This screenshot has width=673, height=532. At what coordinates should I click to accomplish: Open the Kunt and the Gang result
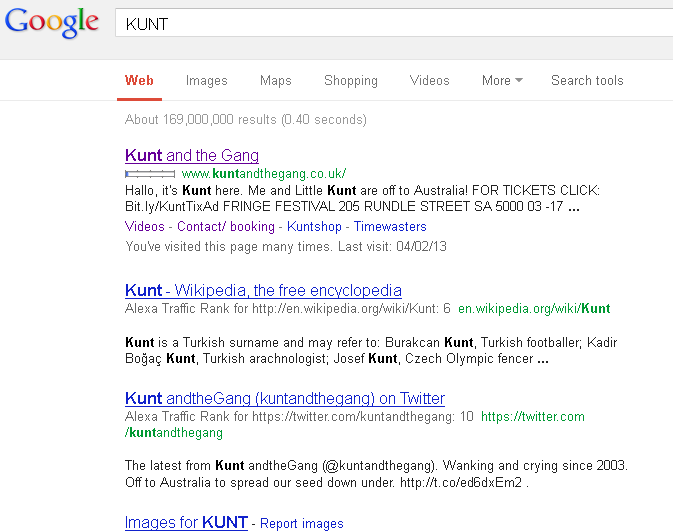point(192,155)
